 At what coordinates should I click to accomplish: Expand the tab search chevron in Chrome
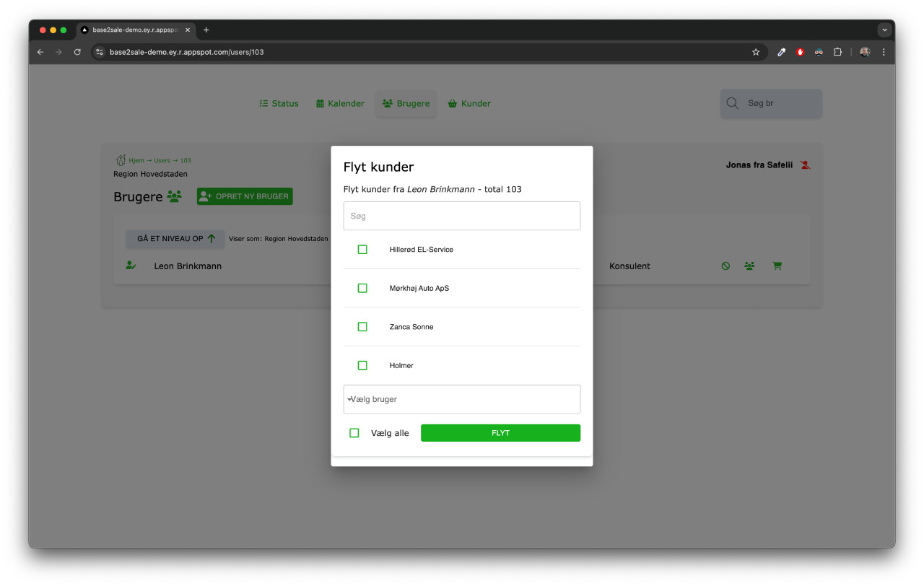point(884,30)
